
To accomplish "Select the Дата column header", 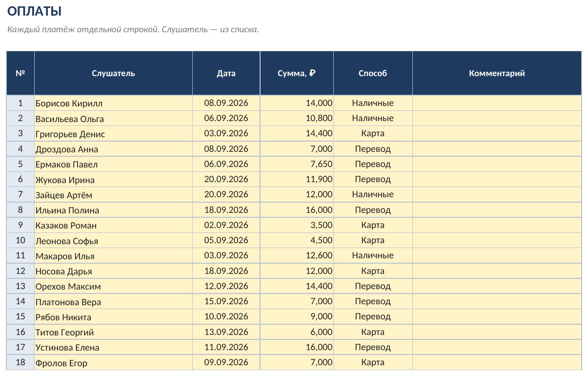I will 226,73.
